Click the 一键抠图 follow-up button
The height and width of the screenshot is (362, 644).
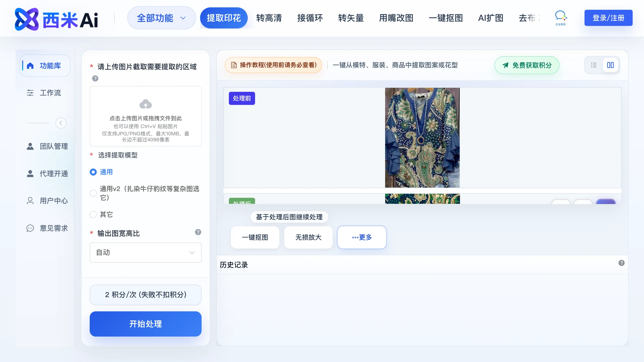[255, 237]
